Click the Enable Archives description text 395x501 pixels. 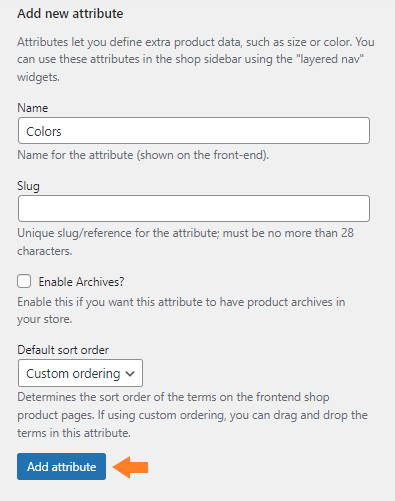(x=181, y=310)
